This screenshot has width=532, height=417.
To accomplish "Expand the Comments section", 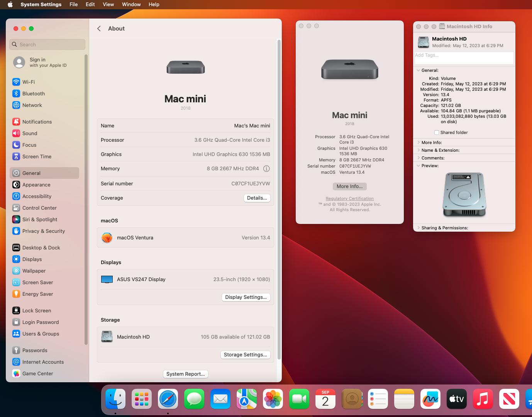I will click(x=418, y=158).
